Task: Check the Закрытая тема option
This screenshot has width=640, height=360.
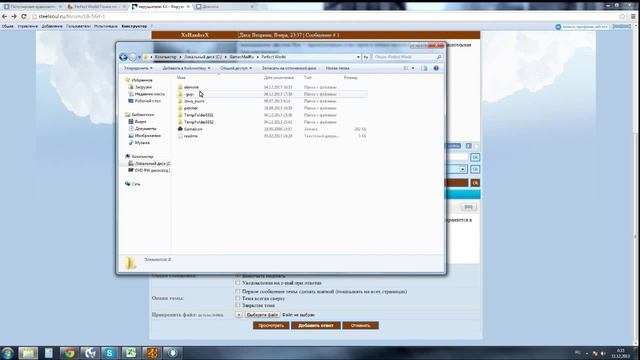Action: 238,305
